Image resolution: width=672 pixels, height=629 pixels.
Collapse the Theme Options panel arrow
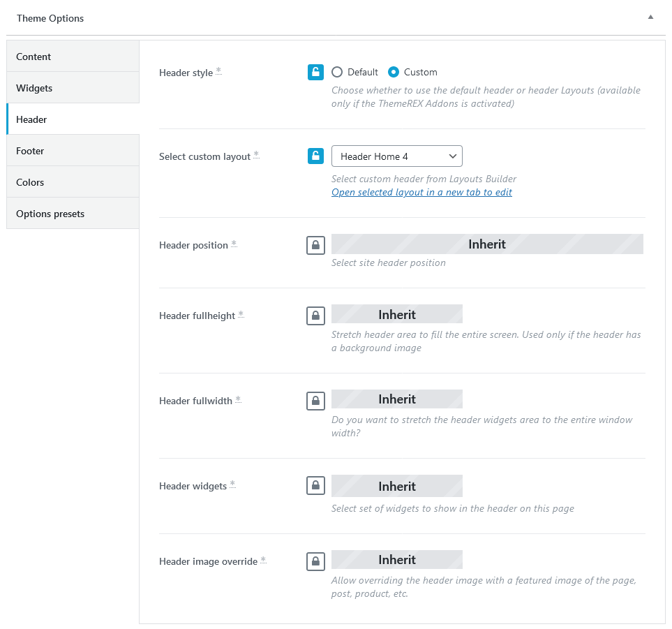coord(650,17)
